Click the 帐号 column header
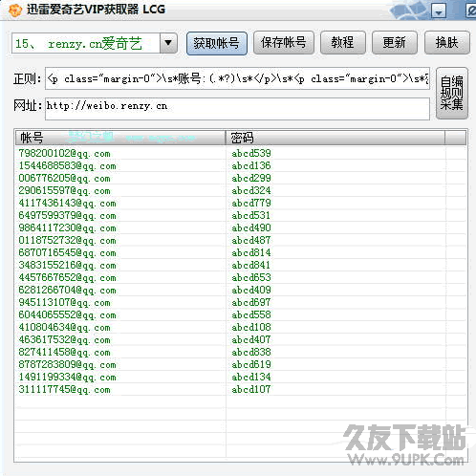Viewport: 476px width, 476px height. tap(120, 138)
